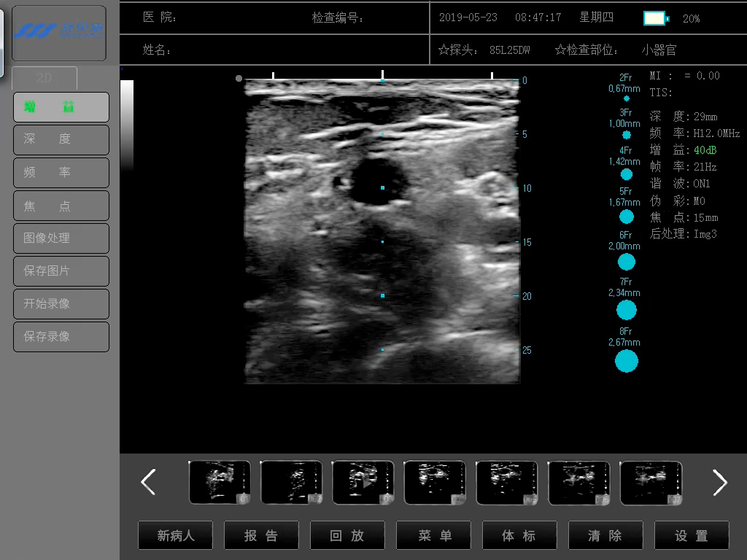The width and height of the screenshot is (747, 560).
Task: Open the first saved image thumbnail
Action: 219,482
